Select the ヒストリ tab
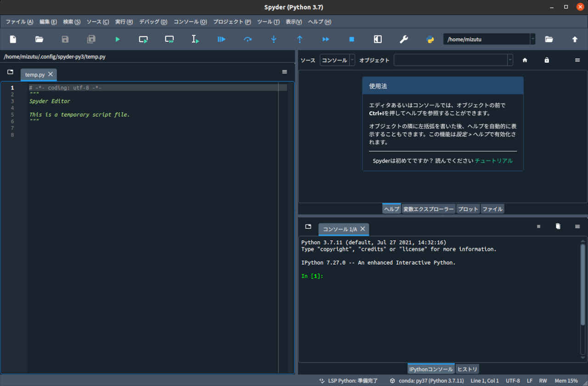This screenshot has width=588, height=386. pyautogui.click(x=467, y=369)
